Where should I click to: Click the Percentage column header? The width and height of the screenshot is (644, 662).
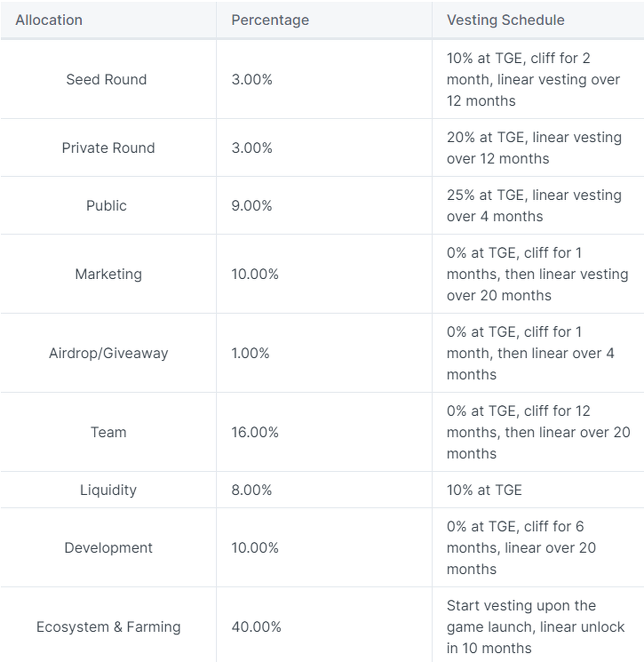click(270, 20)
